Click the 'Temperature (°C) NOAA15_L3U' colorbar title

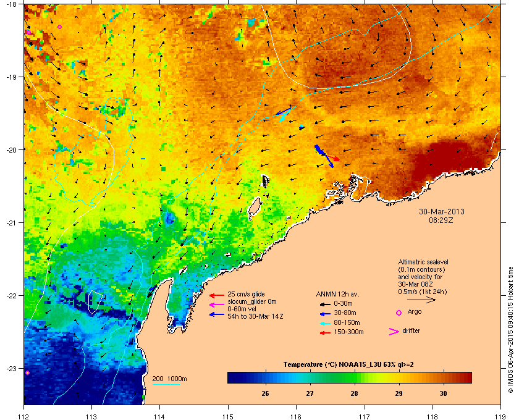point(348,365)
